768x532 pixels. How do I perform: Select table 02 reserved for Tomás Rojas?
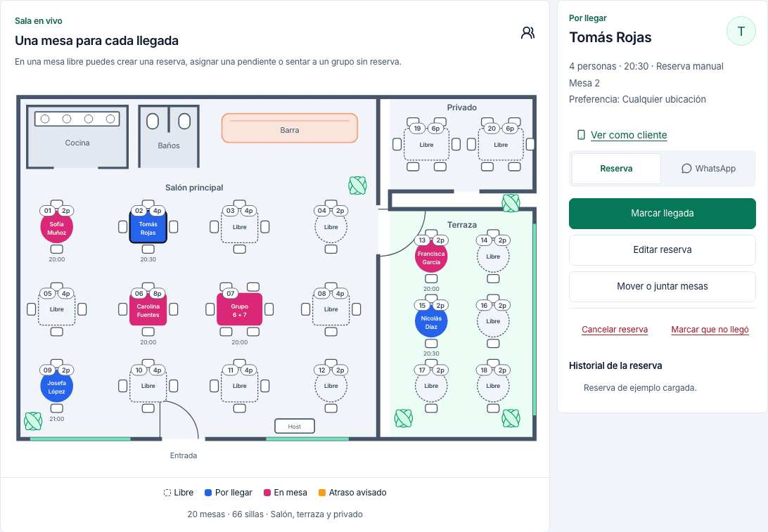pos(148,228)
